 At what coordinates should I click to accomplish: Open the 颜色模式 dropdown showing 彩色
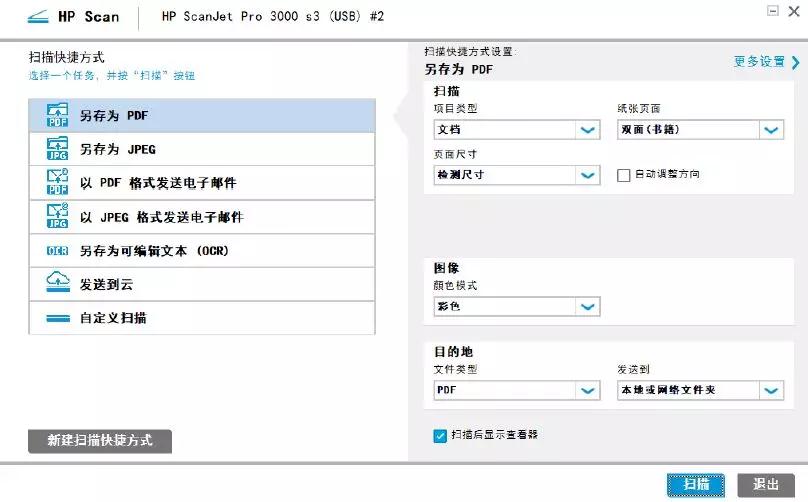[517, 306]
